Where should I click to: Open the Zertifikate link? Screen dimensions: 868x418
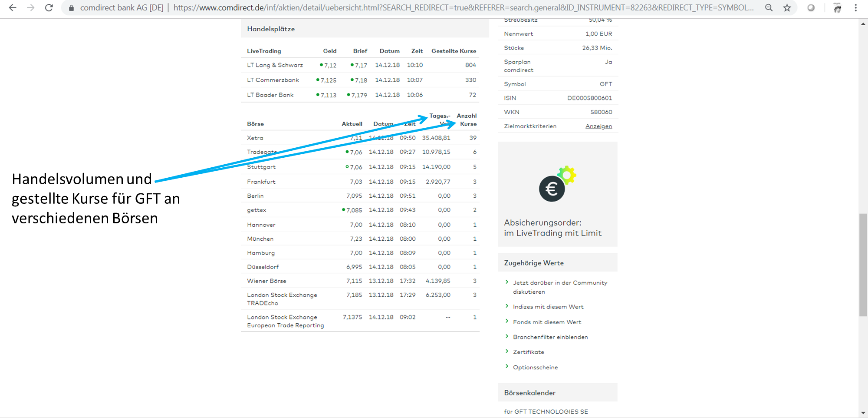coord(528,352)
